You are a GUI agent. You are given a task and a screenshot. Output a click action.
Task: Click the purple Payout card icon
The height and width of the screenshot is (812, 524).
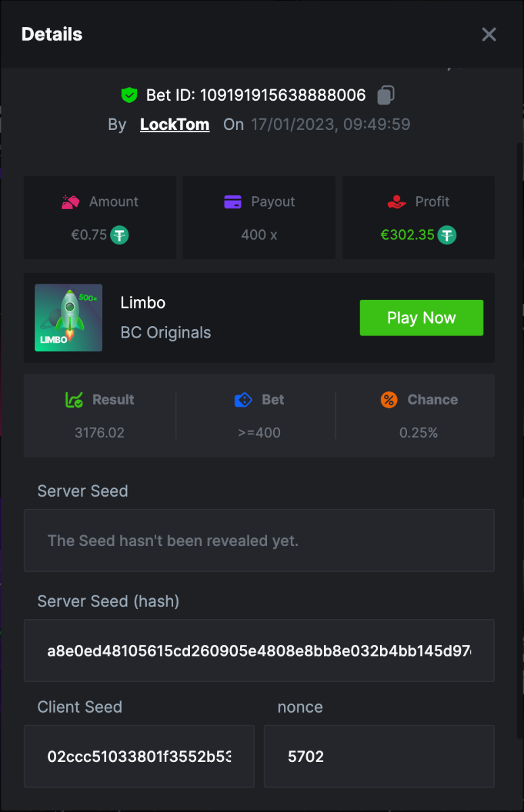[x=233, y=202]
